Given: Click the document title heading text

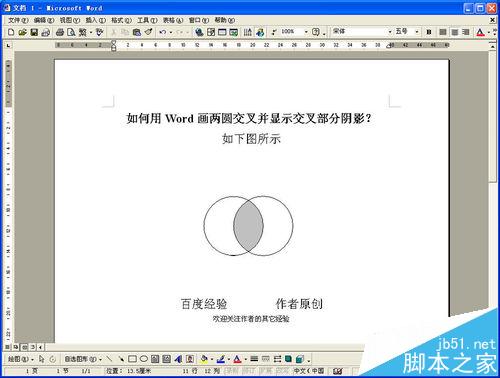Looking at the screenshot, I should point(249,118).
